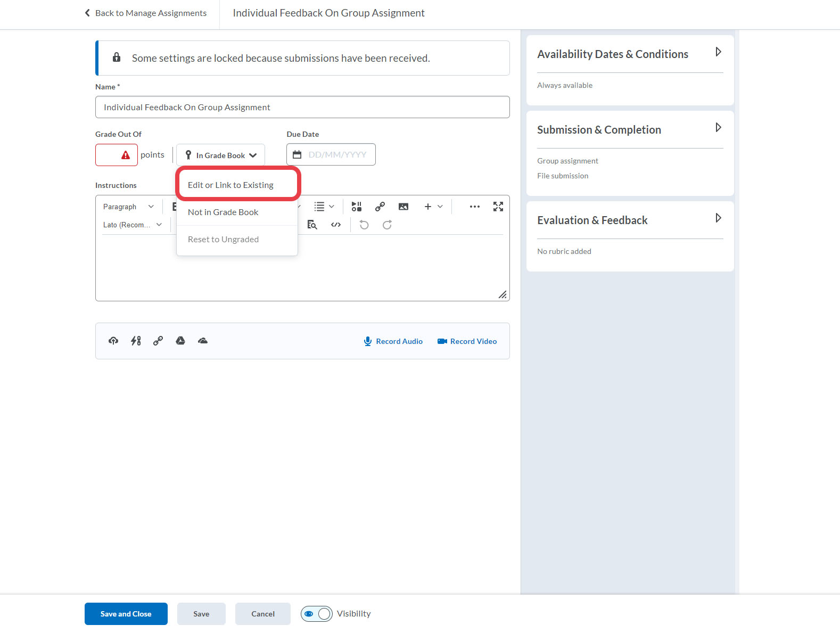840x633 pixels.
Task: Select Edit or Link to Existing
Action: 230,185
